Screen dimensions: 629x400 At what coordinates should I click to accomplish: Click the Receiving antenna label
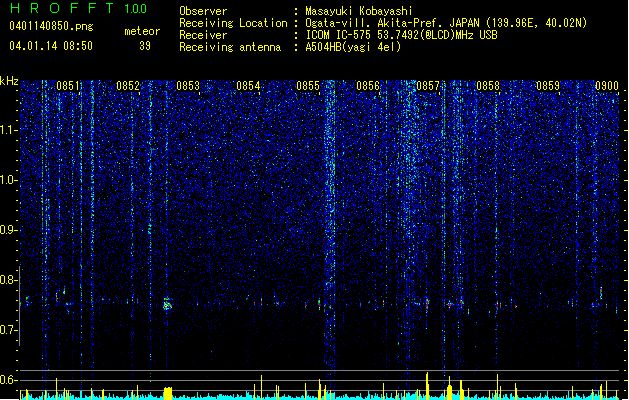pyautogui.click(x=230, y=47)
